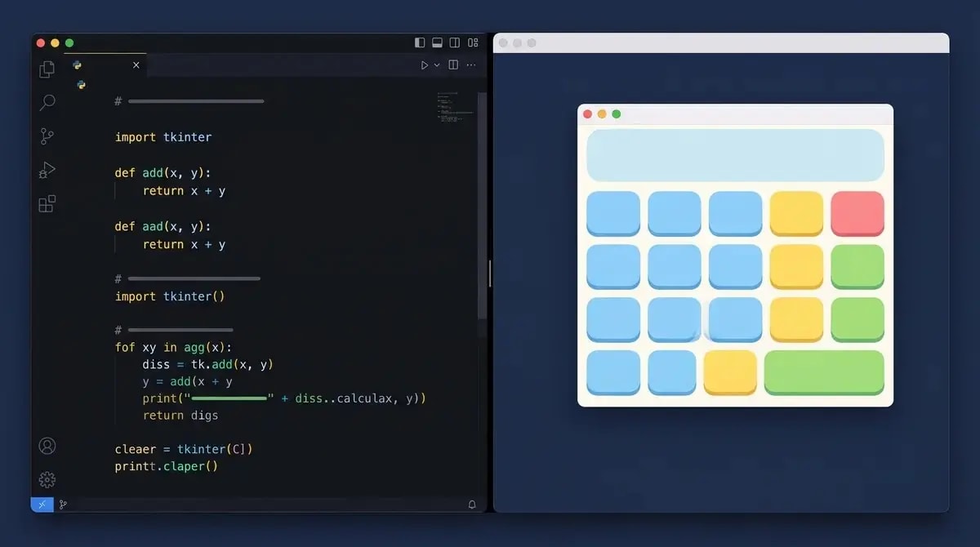Select the open Python editor tab
The width and height of the screenshot is (980, 547).
coord(105,65)
